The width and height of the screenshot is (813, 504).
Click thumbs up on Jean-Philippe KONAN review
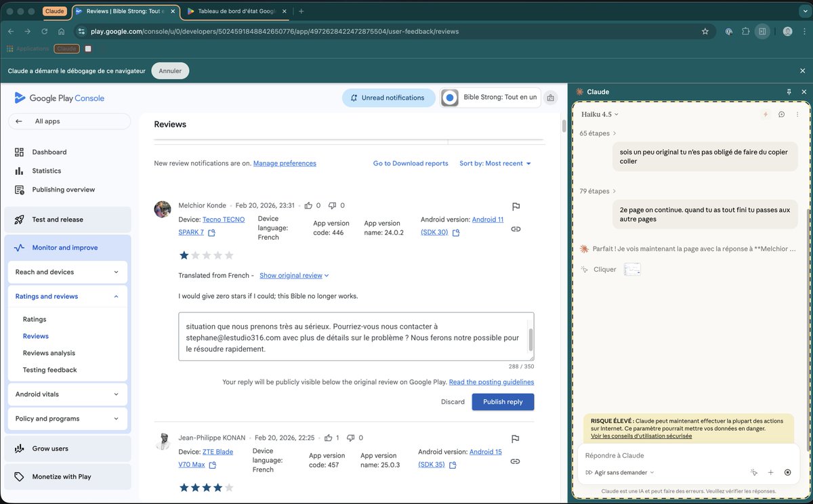328,438
